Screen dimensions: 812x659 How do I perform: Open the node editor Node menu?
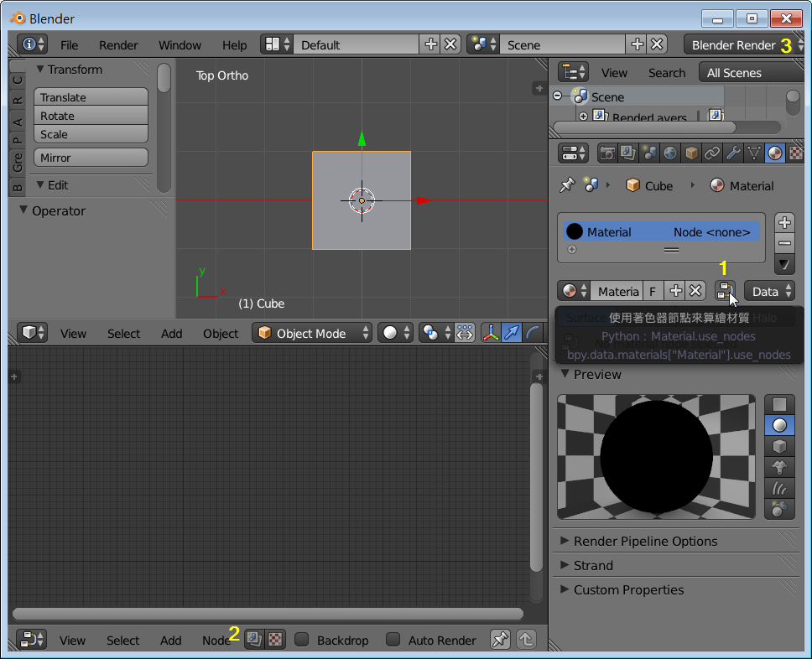click(x=216, y=641)
